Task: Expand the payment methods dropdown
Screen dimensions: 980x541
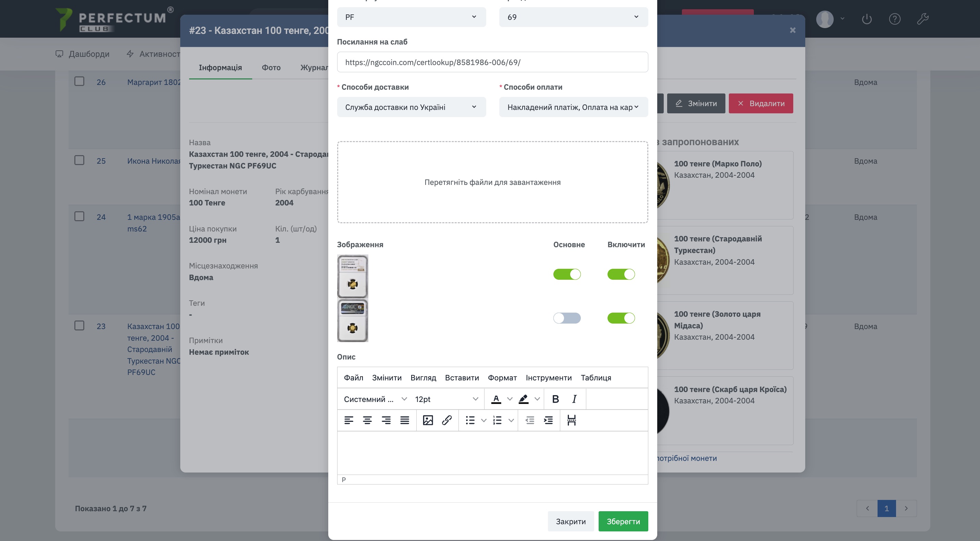Action: [x=573, y=107]
